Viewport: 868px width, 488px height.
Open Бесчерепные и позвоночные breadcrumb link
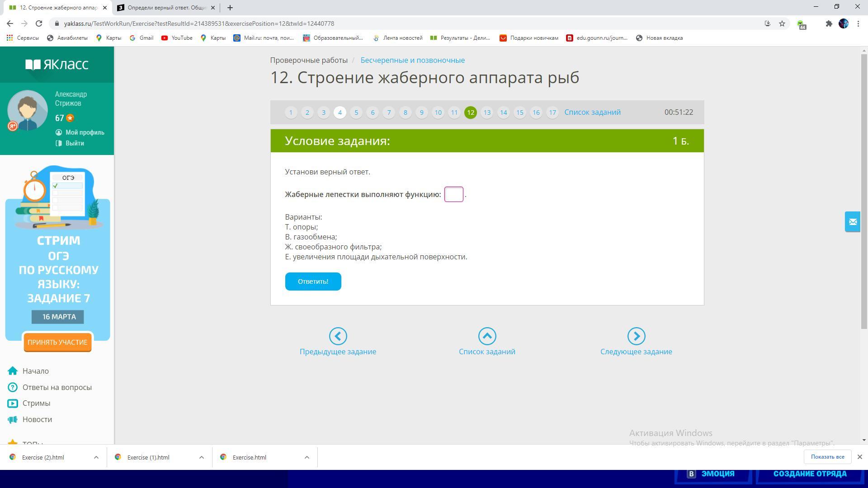[412, 60]
